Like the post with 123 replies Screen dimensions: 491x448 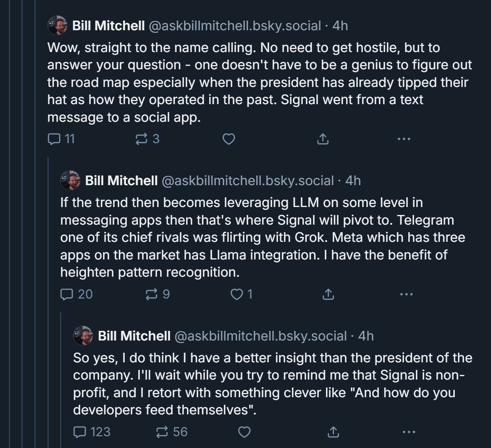pos(244,432)
